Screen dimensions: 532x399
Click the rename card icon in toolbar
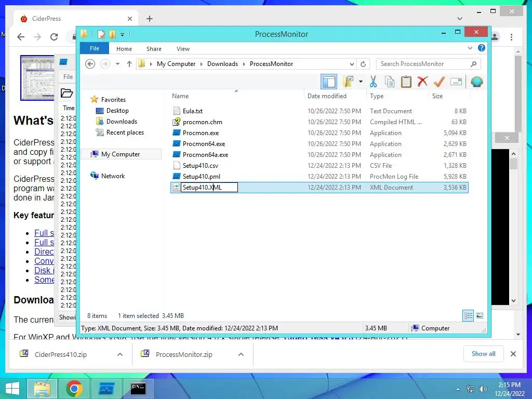coord(456,82)
